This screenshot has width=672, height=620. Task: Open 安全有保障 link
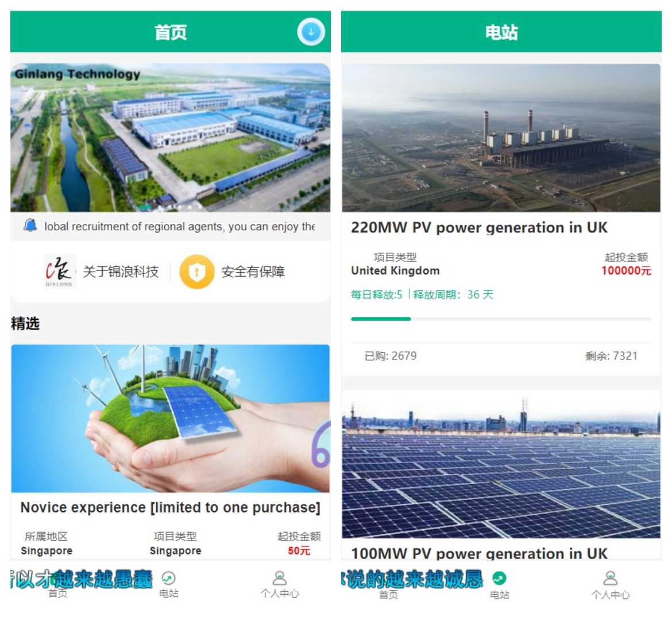point(253,272)
